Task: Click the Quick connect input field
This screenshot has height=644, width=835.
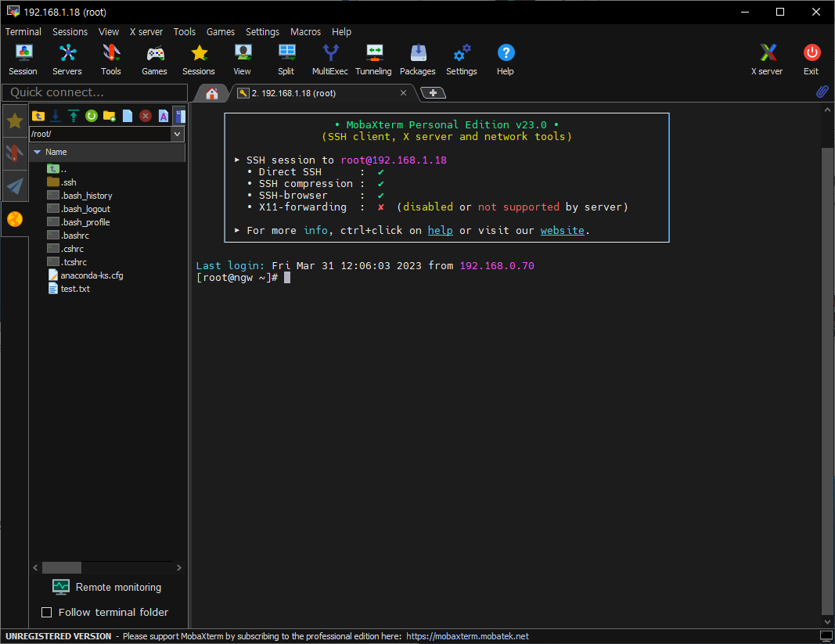Action: tap(95, 92)
